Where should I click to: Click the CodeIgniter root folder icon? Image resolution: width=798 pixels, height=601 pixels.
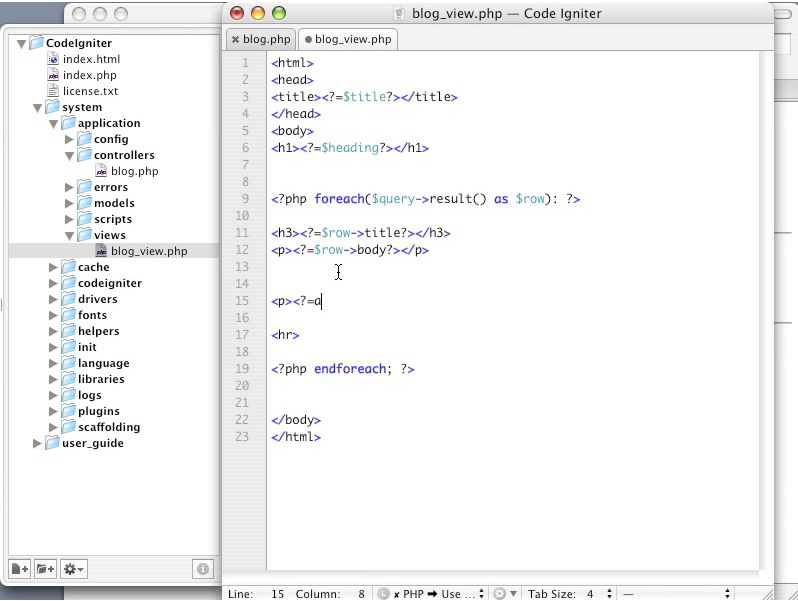(36, 43)
